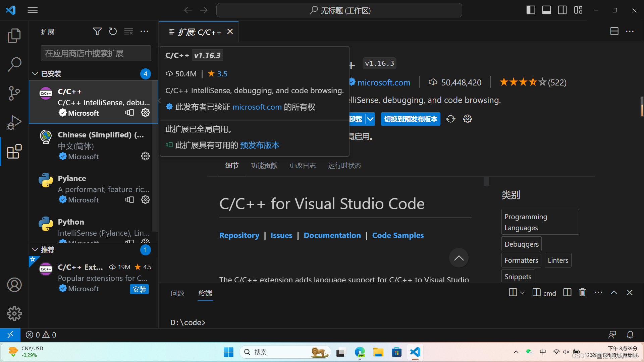Open Run and Debug panel
Screen dimensions: 644x362
pos(14,122)
